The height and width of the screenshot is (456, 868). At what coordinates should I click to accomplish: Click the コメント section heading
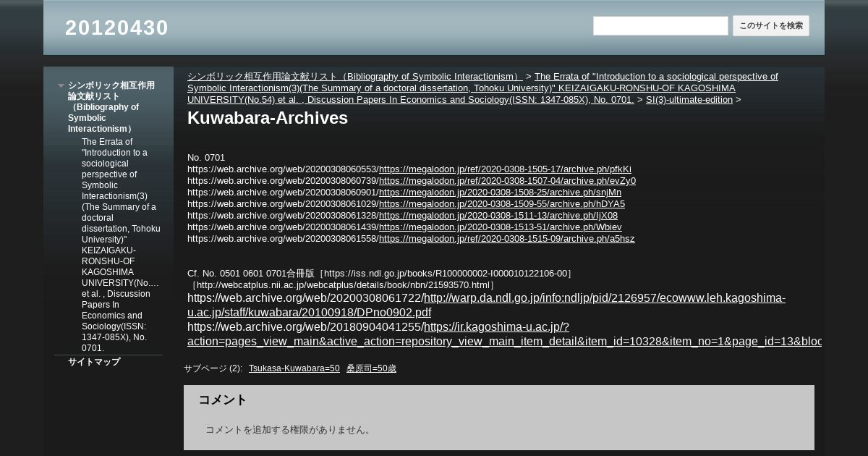223,400
